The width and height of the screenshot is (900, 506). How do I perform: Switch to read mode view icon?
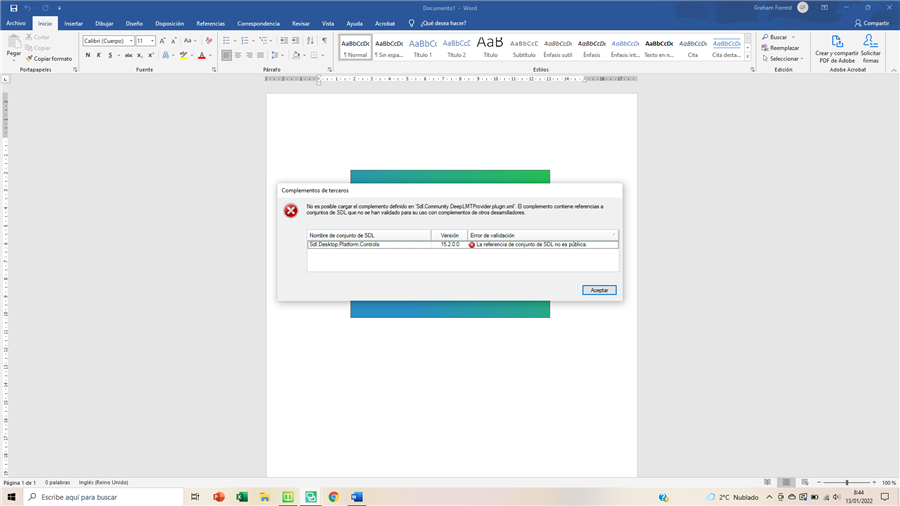(767, 482)
